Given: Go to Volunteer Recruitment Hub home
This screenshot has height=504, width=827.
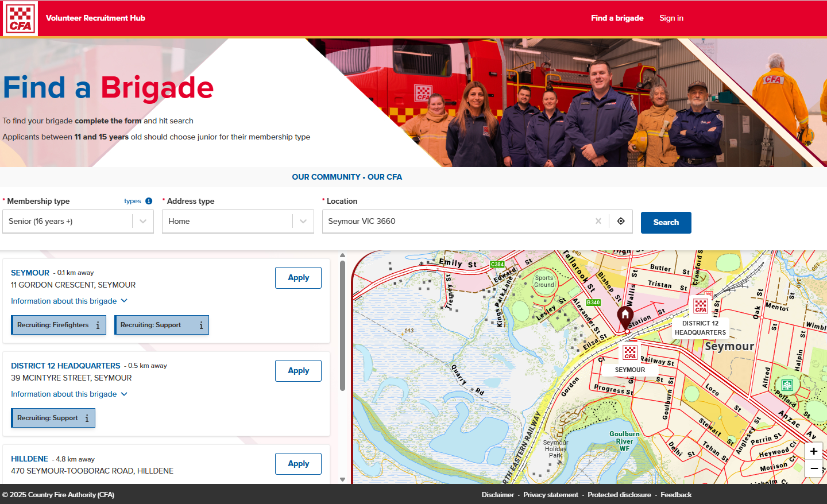Looking at the screenshot, I should (95, 18).
